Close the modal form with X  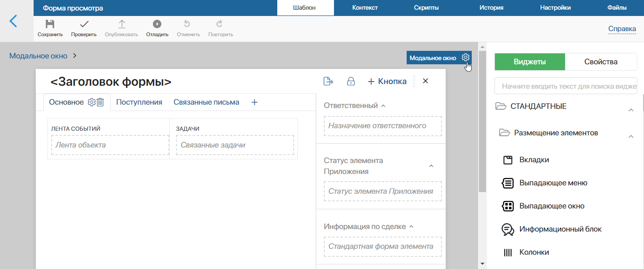[x=425, y=81]
